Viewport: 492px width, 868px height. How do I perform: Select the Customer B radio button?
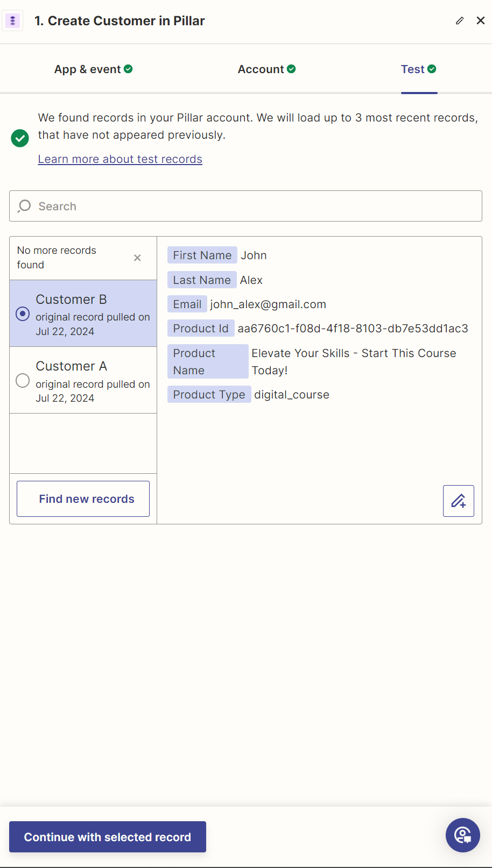(x=23, y=314)
